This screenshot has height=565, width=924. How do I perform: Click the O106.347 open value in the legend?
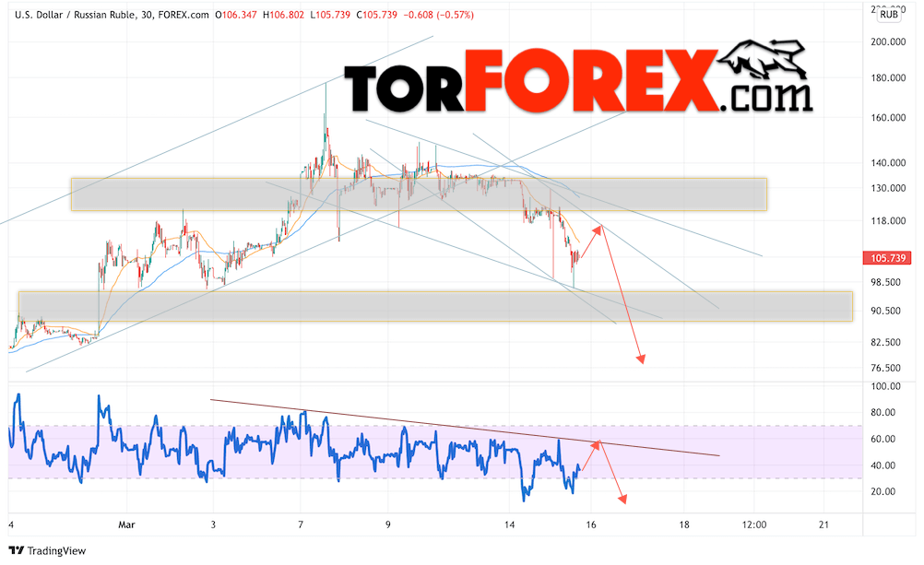[236, 15]
